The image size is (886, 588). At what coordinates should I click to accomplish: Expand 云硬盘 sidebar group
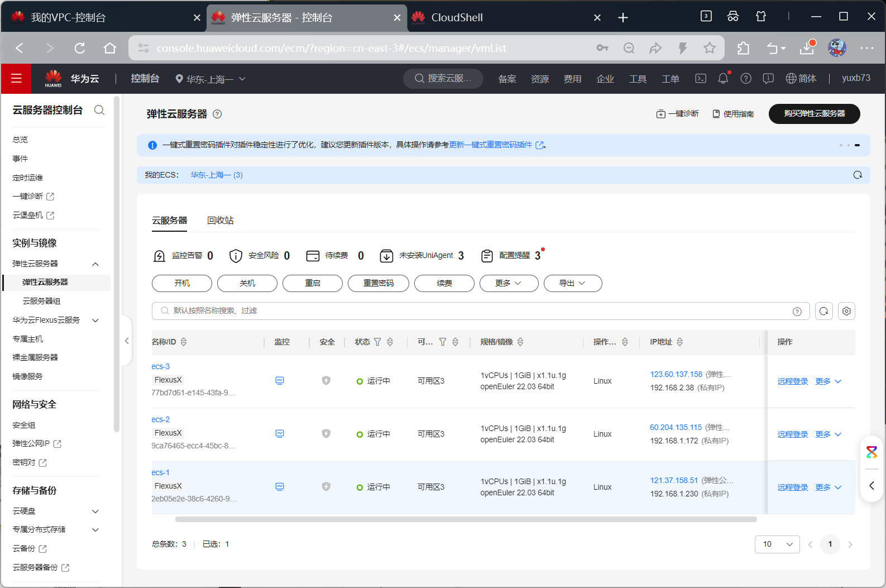coord(95,511)
